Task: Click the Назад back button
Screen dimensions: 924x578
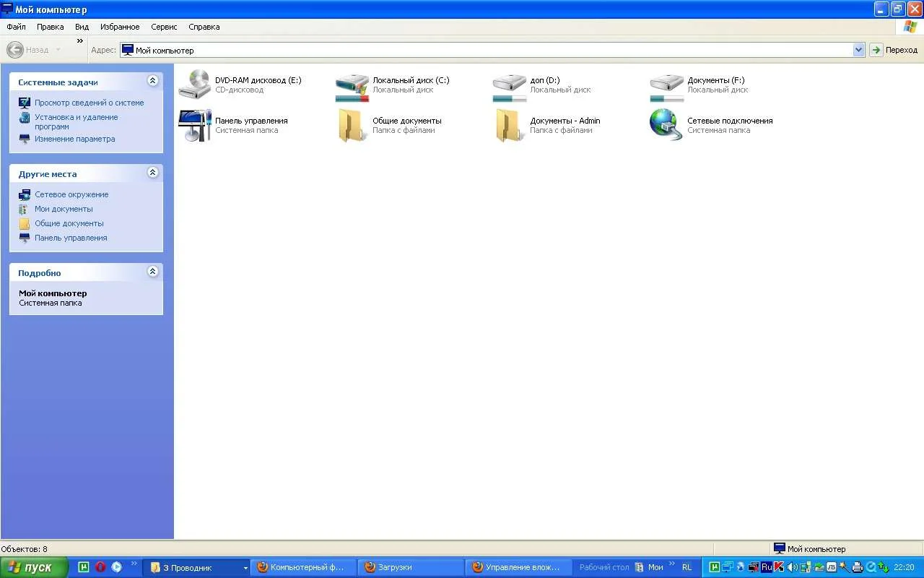Action: click(x=28, y=50)
